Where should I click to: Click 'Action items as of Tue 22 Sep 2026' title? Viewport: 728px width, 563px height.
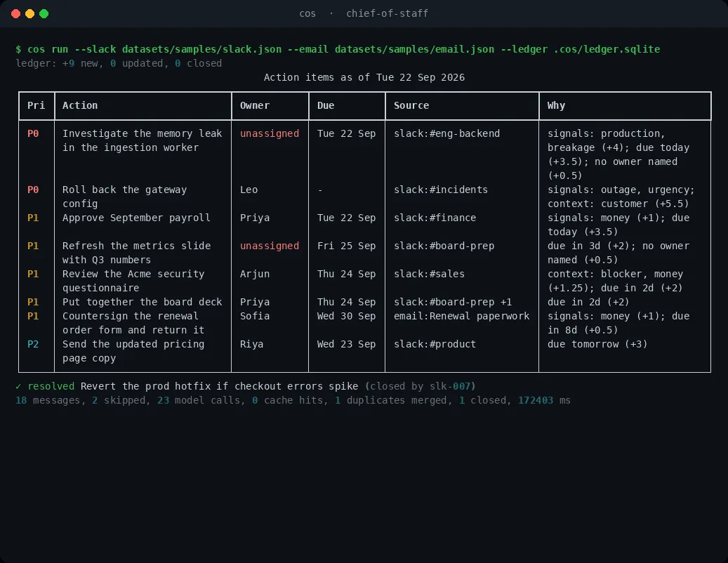[364, 77]
